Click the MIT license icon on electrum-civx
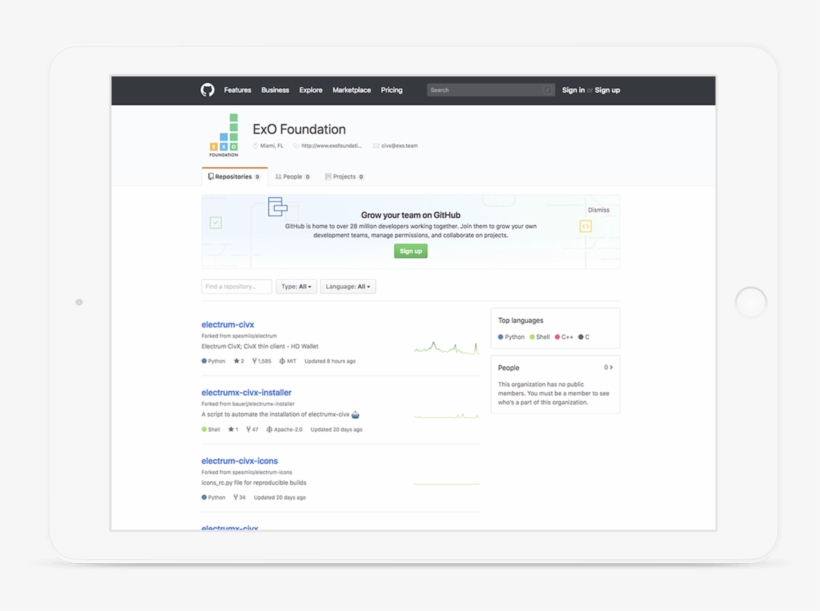 (x=282, y=361)
